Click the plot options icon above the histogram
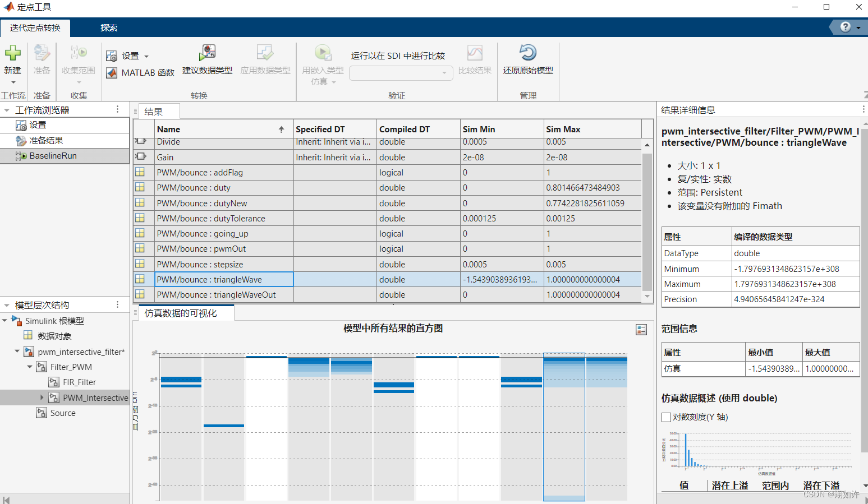 pos(641,330)
